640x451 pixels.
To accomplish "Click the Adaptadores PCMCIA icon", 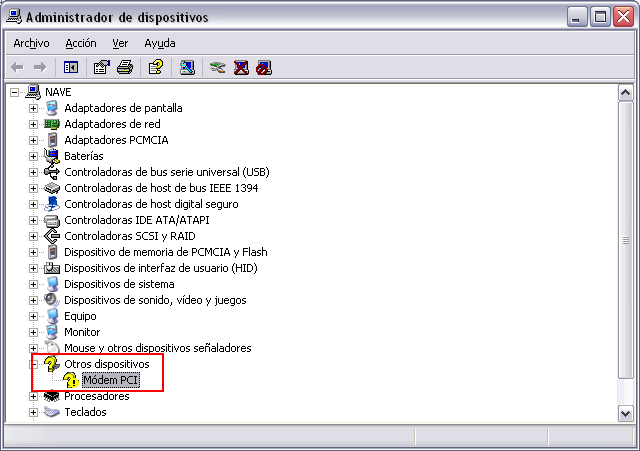I will [x=52, y=140].
